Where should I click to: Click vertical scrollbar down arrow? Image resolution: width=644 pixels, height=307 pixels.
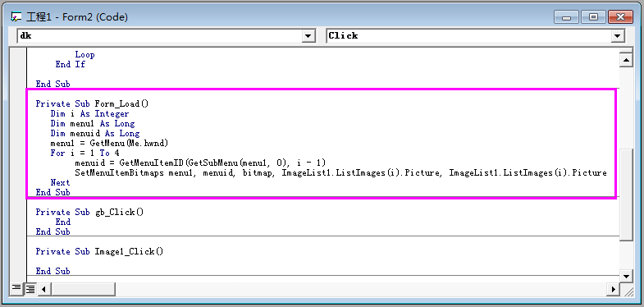[x=626, y=276]
